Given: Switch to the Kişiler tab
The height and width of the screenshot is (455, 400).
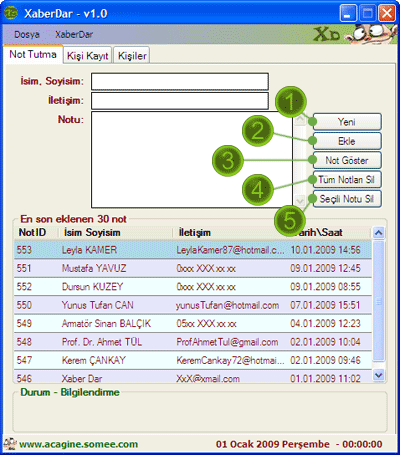Looking at the screenshot, I should click(132, 55).
